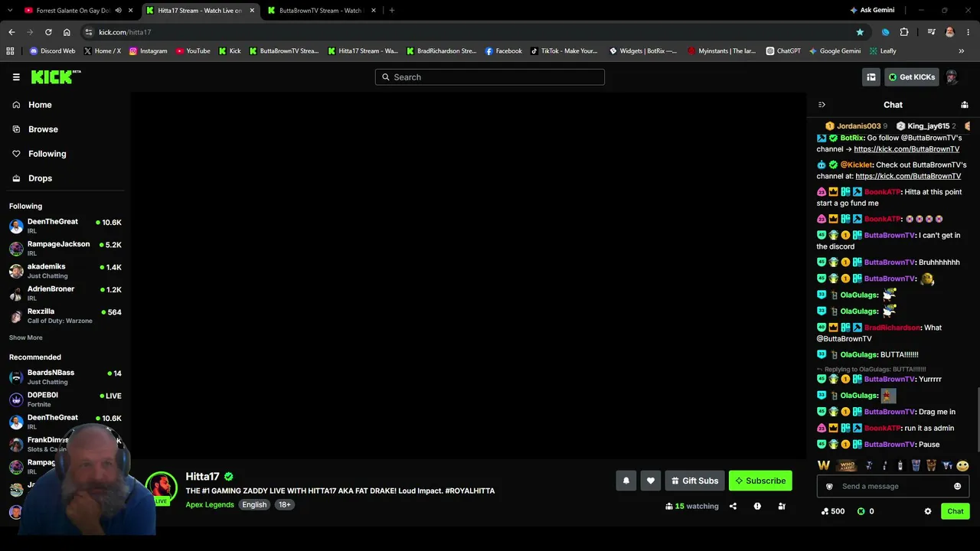The height and width of the screenshot is (551, 980).
Task: Open the kick.com/ButtaBrownTV link from BotRix
Action: tap(906, 149)
